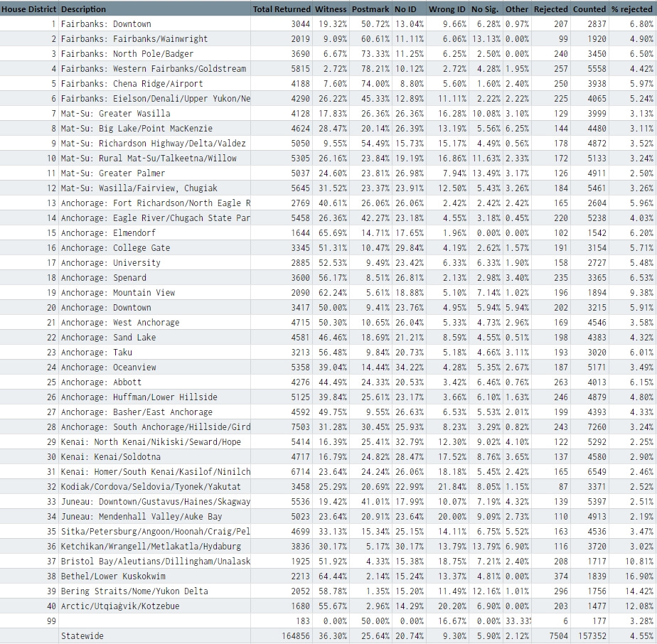657x644 pixels.
Task: Click the No ID column header
Action: coord(409,9)
